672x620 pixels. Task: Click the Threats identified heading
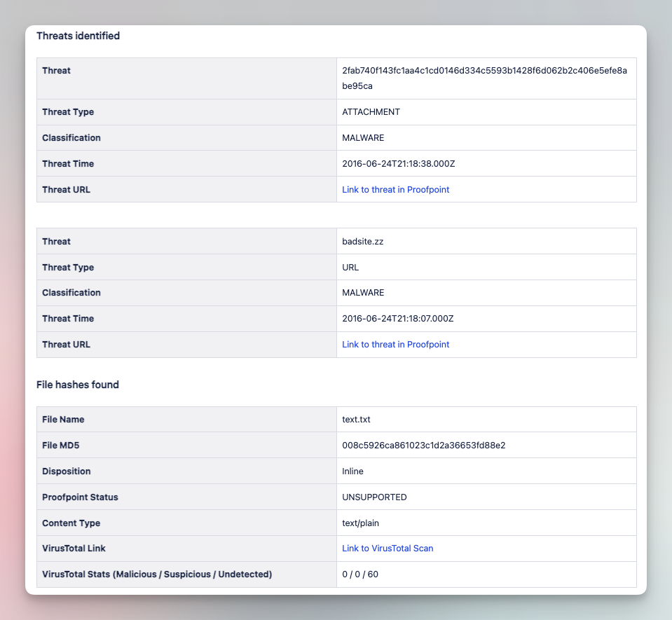(78, 36)
